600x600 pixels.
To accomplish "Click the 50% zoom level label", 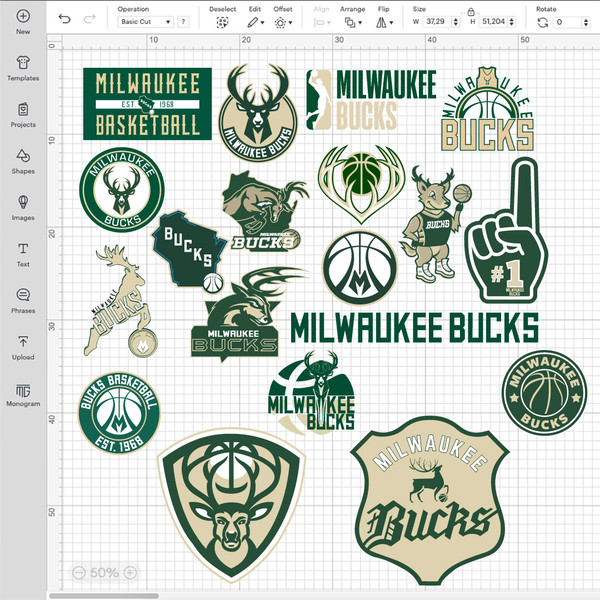I will point(104,572).
